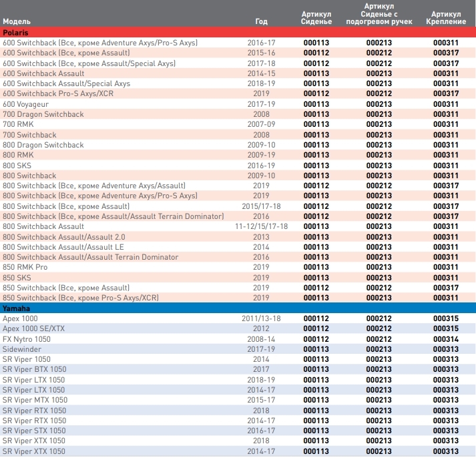
Task: Select the '800 SKS' model name
Action: pyautogui.click(x=17, y=166)
